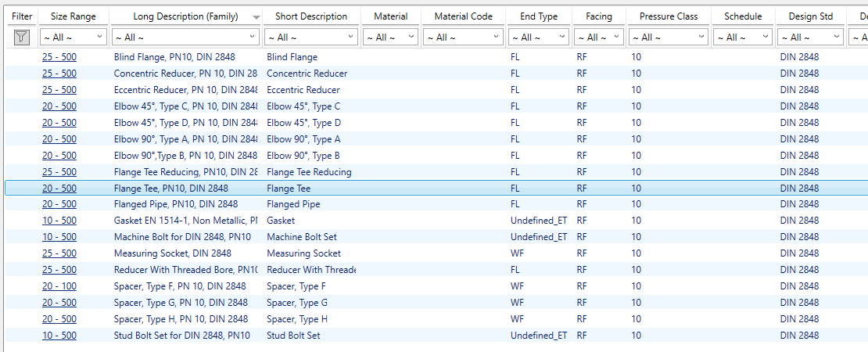This screenshot has height=352, width=868.
Task: Click the filter funnel icon
Action: click(x=21, y=37)
